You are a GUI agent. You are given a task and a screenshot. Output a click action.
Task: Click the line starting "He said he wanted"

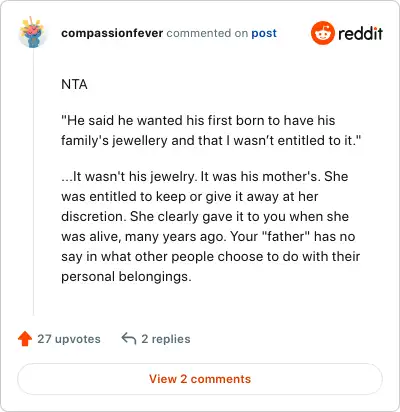(x=198, y=120)
